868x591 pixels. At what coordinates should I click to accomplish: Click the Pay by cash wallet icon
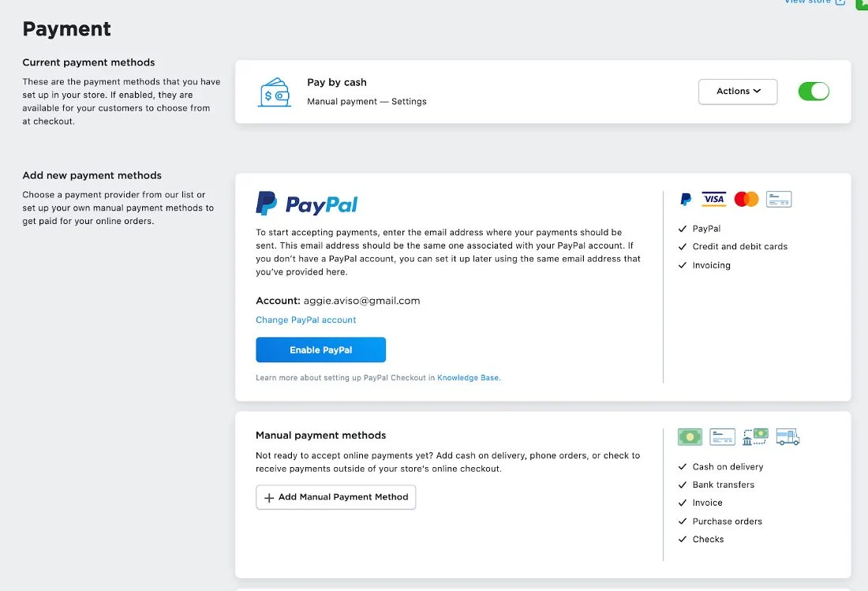click(274, 92)
